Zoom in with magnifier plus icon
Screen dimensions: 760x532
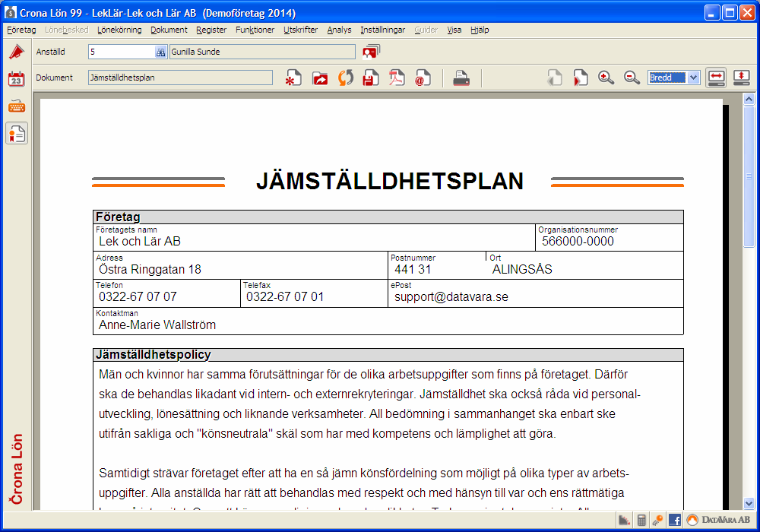pos(606,78)
